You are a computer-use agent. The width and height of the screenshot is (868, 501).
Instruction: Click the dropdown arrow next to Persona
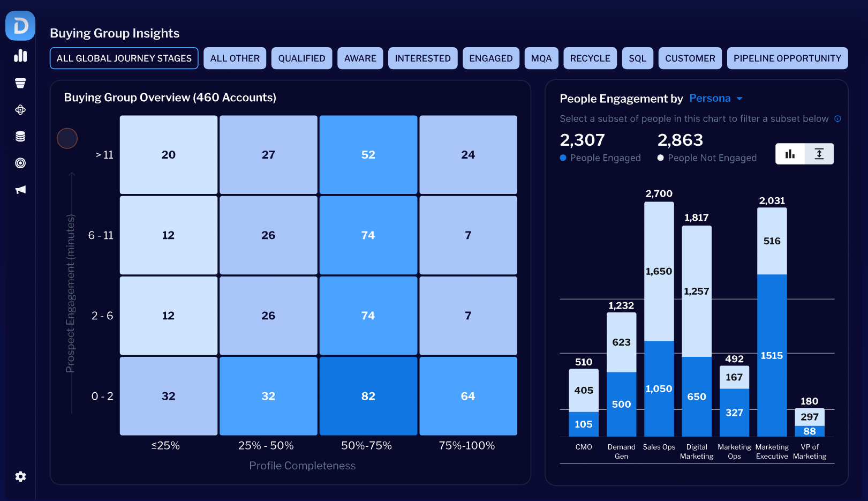[x=739, y=99]
